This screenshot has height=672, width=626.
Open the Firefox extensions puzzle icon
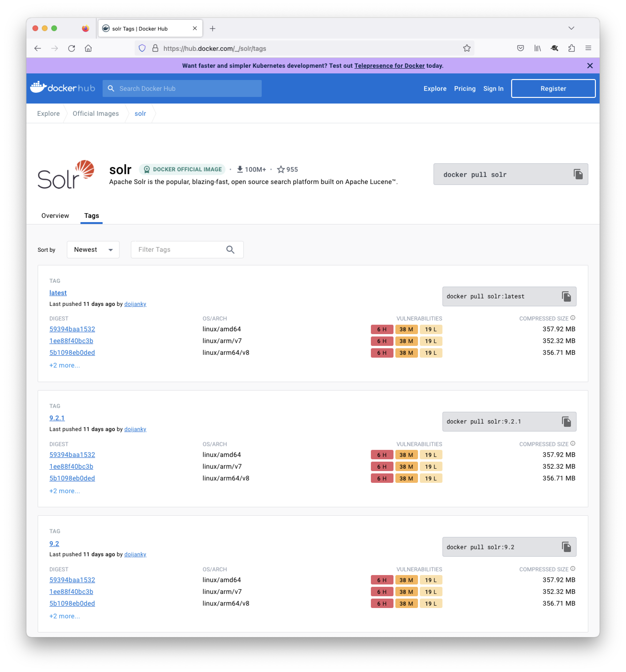tap(571, 48)
